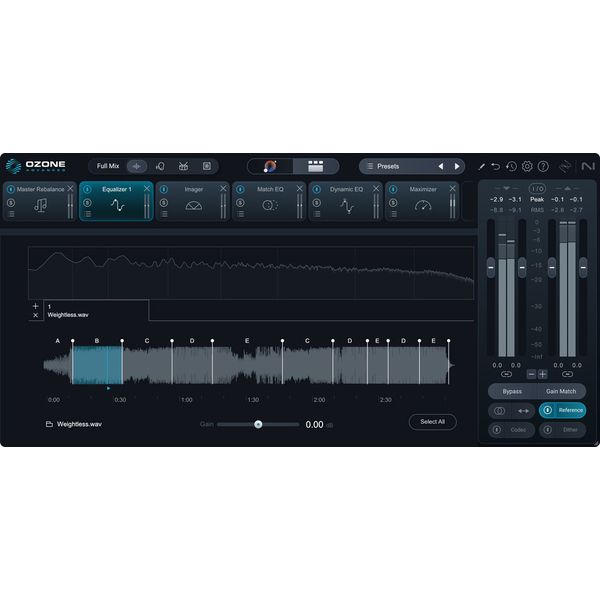600x600 pixels.
Task: Open the Presets list
Action: (388, 166)
